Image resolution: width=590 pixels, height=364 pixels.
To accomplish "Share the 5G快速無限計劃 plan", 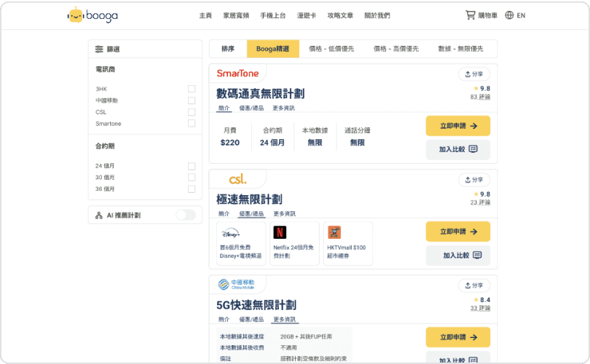I will coord(474,285).
